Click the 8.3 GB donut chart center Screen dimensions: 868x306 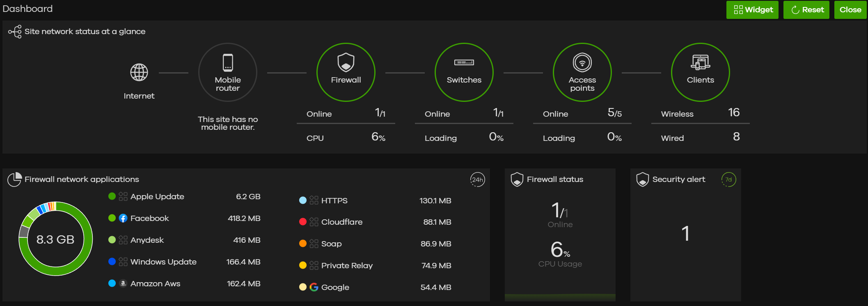tap(55, 239)
